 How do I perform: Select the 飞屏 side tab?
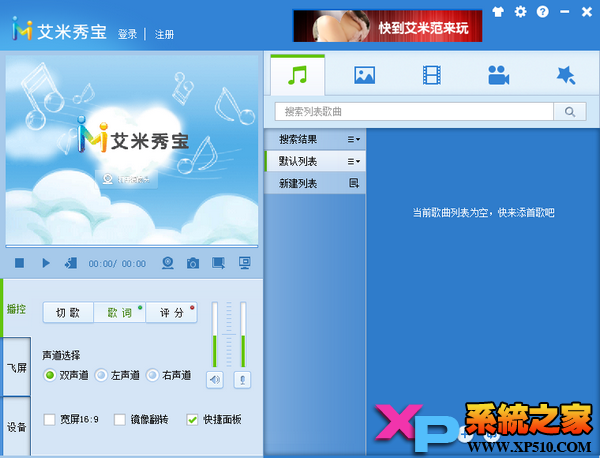click(16, 368)
